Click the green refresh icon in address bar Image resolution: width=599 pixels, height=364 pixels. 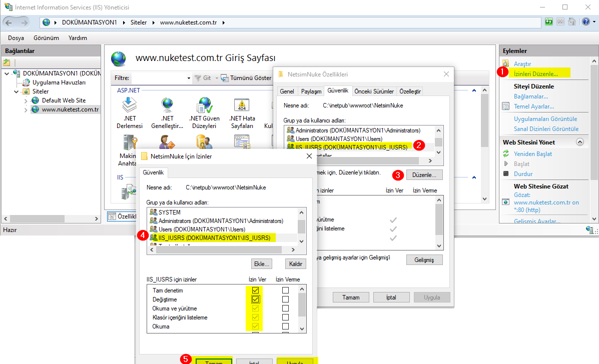[549, 21]
